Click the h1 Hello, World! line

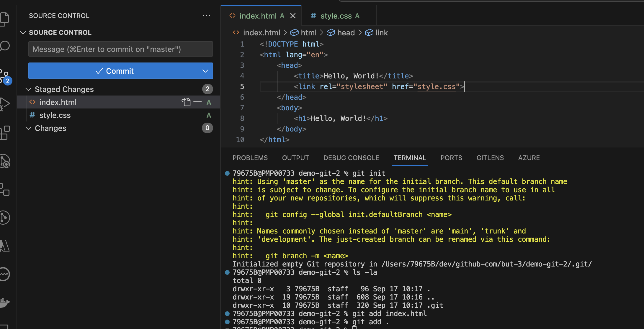tap(340, 118)
